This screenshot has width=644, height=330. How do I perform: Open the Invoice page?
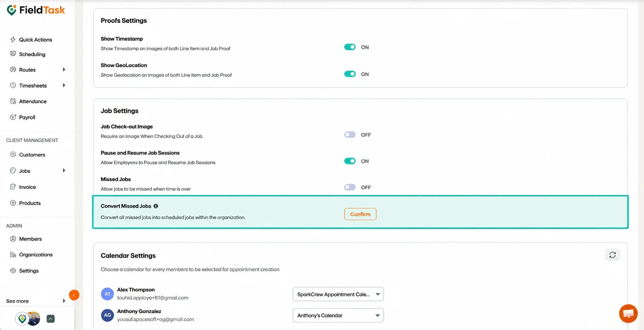pos(28,187)
